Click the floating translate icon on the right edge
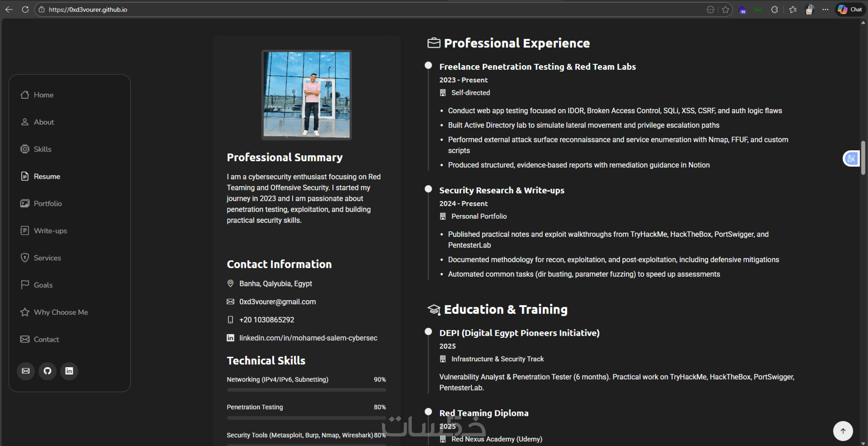The image size is (868, 446). [x=851, y=159]
